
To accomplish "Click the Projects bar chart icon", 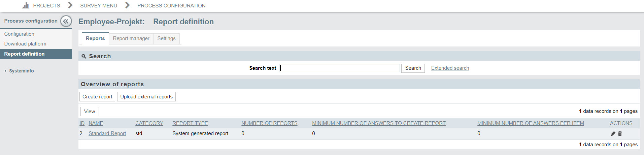I will [26, 5].
